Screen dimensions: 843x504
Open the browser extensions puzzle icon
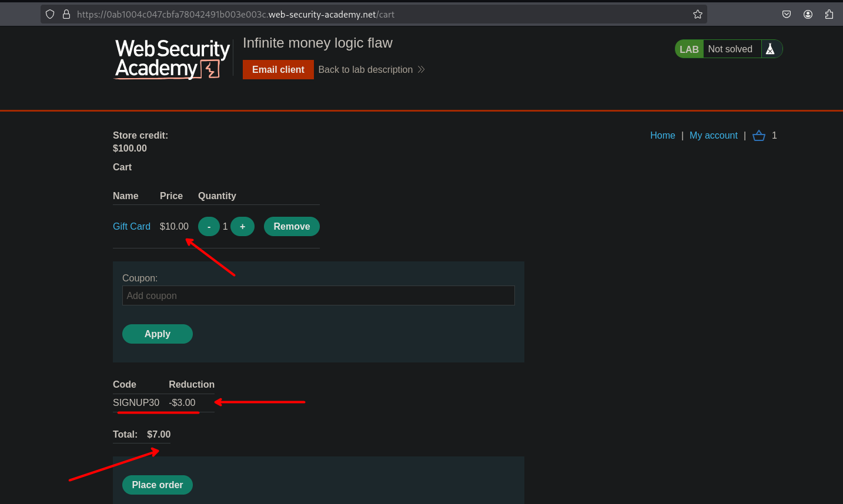click(x=829, y=14)
